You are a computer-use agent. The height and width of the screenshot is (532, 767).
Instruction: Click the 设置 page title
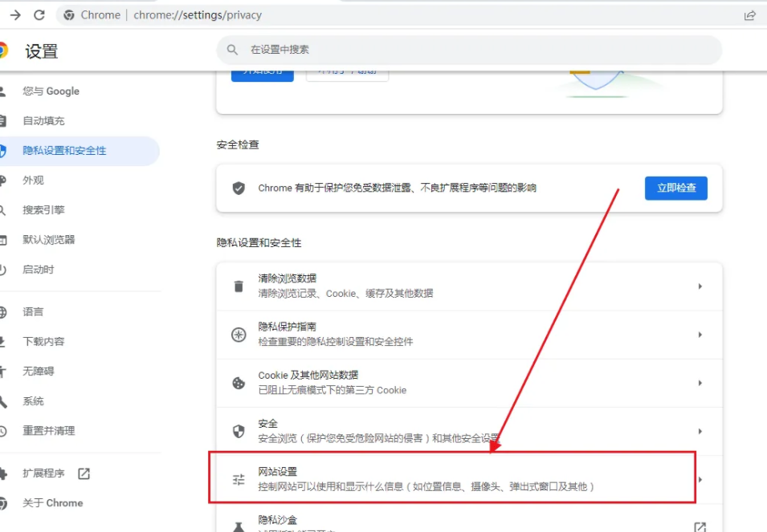(42, 51)
